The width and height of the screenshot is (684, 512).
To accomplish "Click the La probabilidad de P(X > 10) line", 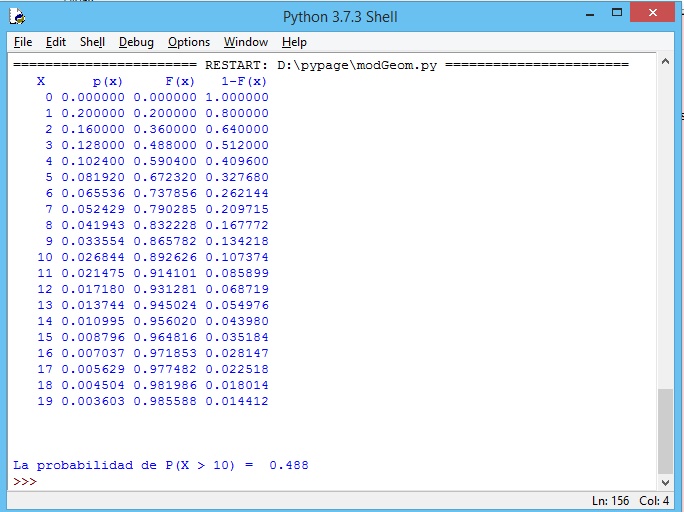I will point(161,465).
